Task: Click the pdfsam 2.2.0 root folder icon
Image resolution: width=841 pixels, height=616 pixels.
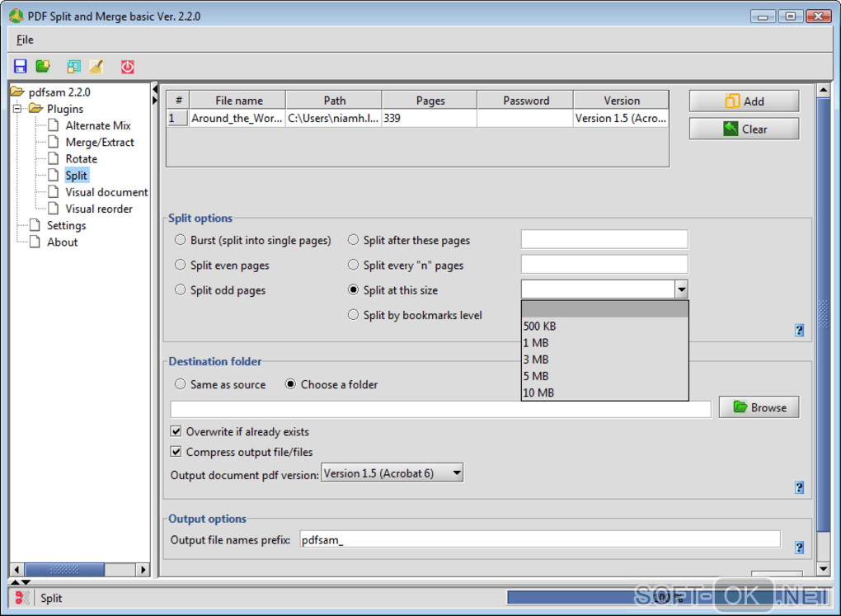Action: (x=17, y=92)
